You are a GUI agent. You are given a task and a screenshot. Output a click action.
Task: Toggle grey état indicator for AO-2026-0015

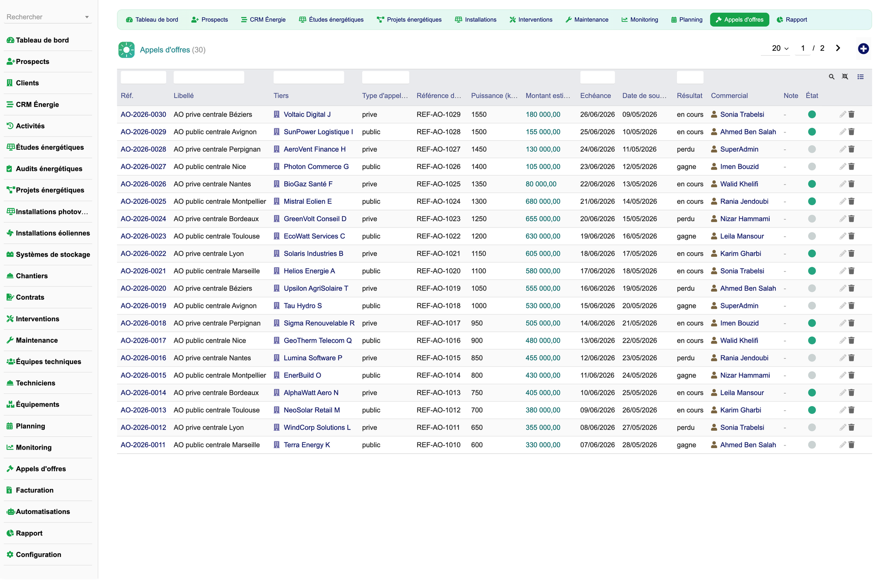point(812,376)
